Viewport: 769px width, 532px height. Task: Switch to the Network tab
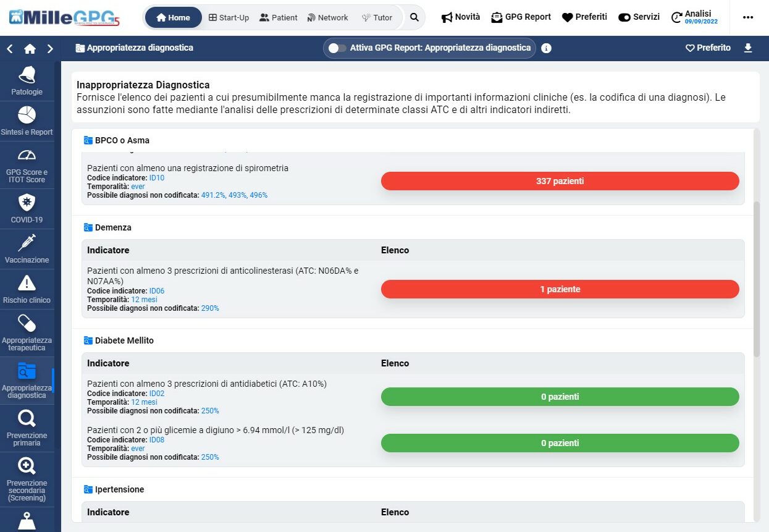327,17
